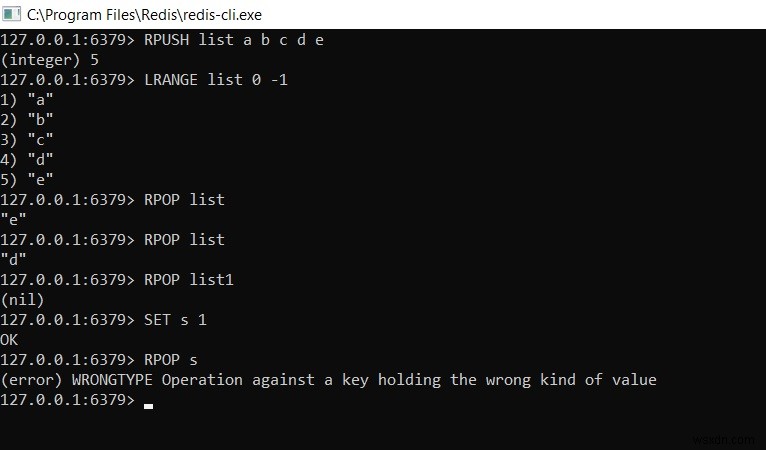Click the OK response line
Viewport: 766px width, 450px height.
9,340
